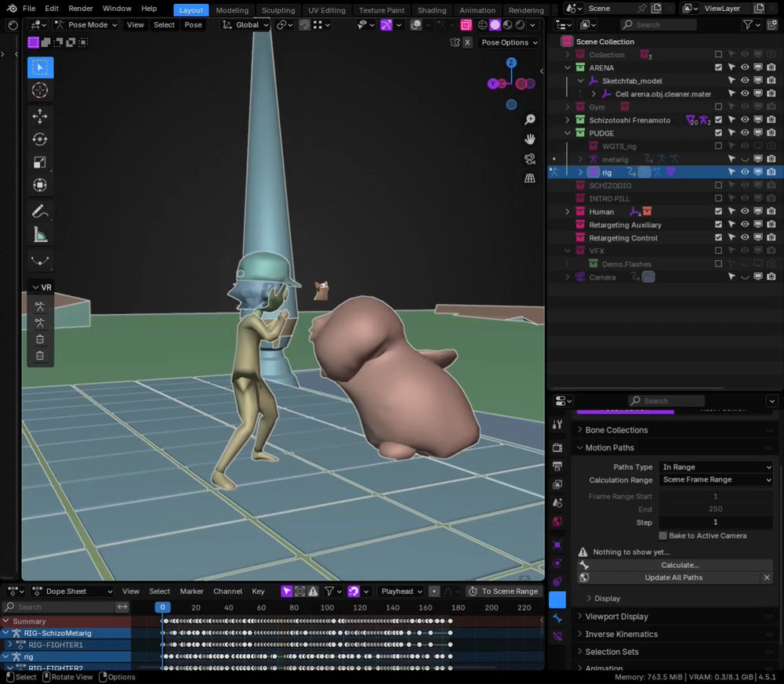The width and height of the screenshot is (784, 684).
Task: Select the Breakdowner pose tool
Action: point(40,260)
